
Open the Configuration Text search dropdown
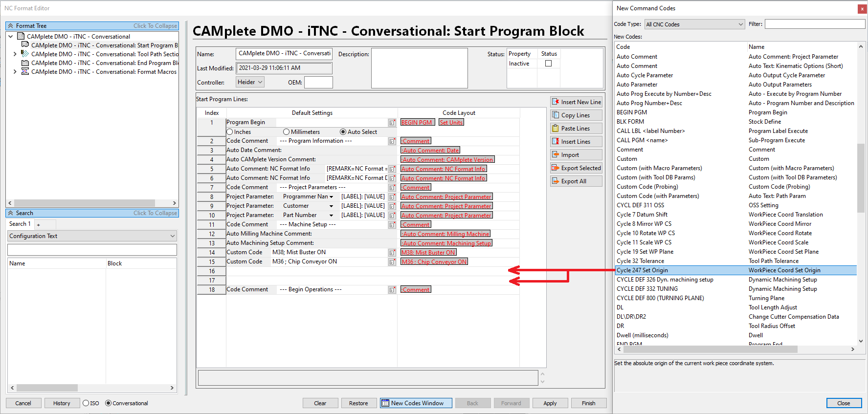click(92, 236)
